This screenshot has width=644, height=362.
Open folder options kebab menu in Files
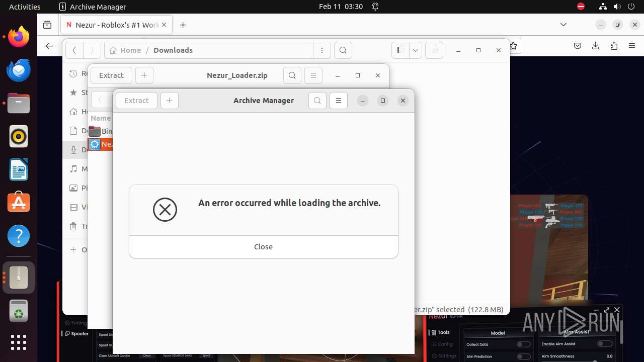pyautogui.click(x=321, y=50)
